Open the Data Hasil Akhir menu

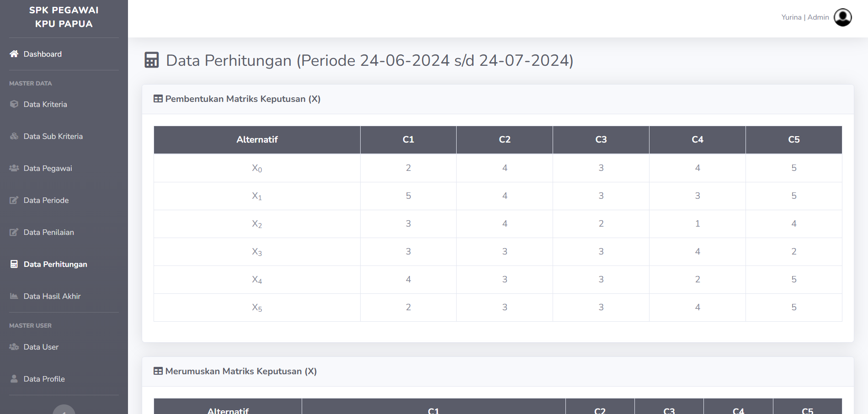(52, 296)
